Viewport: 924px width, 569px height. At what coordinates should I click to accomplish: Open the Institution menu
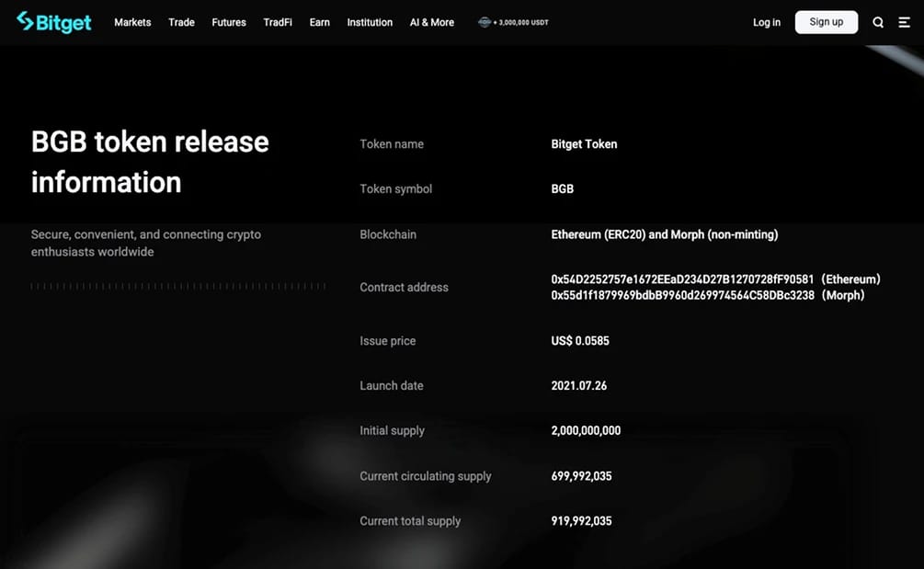pyautogui.click(x=370, y=22)
